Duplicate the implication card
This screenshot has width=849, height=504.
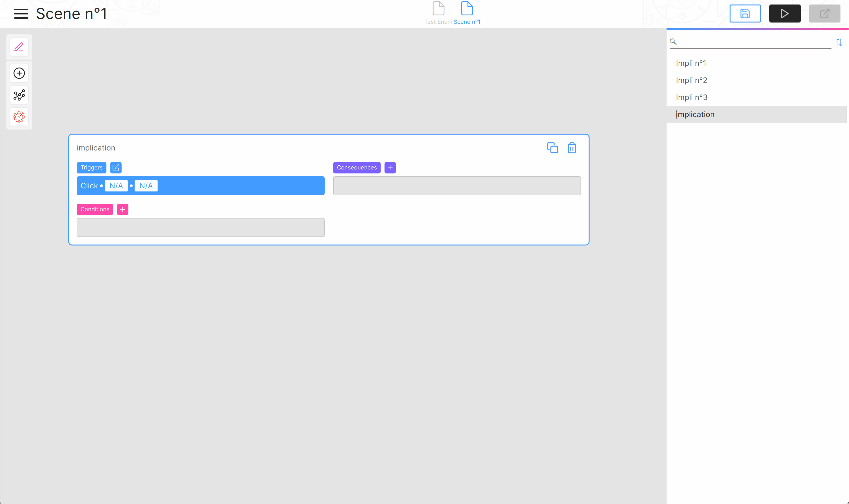coord(552,148)
